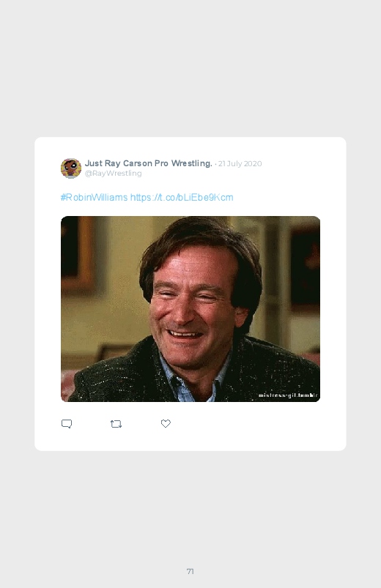
Task: Open the #RobinWilliams hashtag
Action: pos(95,197)
